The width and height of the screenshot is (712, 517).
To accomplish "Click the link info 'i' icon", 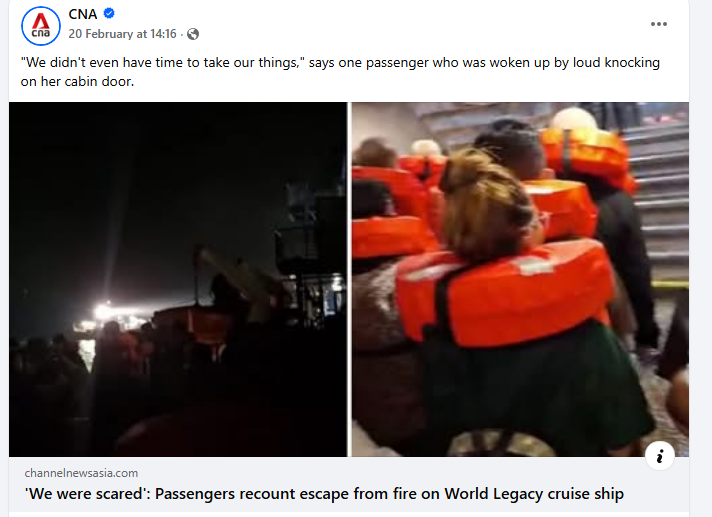I will (x=660, y=456).
